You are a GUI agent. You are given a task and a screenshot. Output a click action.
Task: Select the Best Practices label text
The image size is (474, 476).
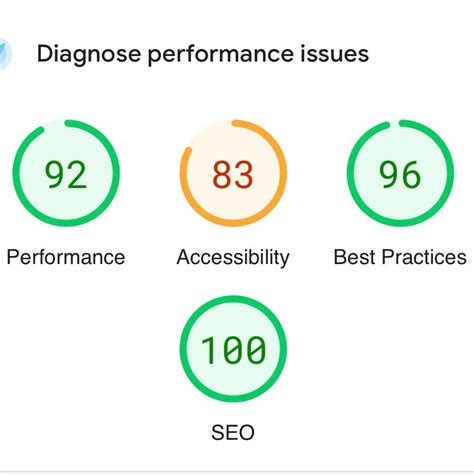400,257
